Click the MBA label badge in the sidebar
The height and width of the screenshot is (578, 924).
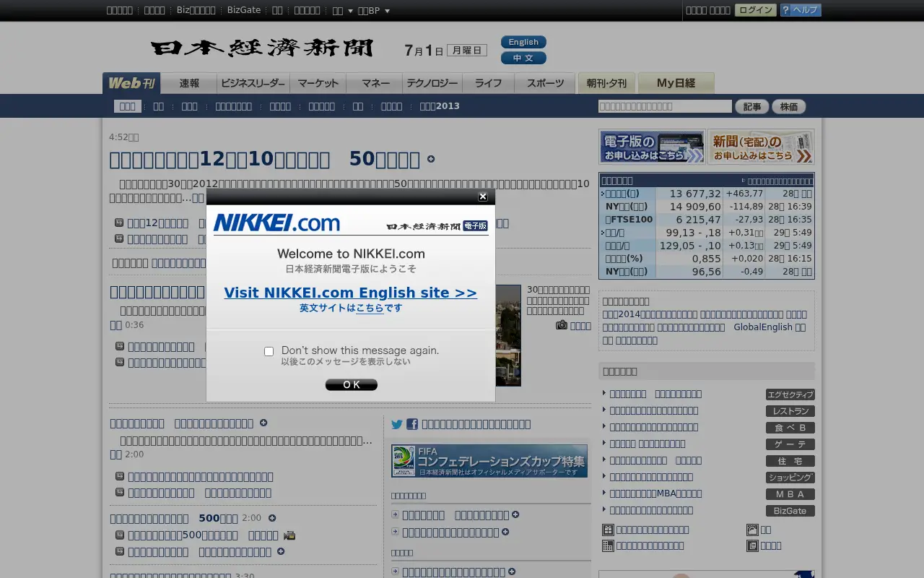coord(790,494)
